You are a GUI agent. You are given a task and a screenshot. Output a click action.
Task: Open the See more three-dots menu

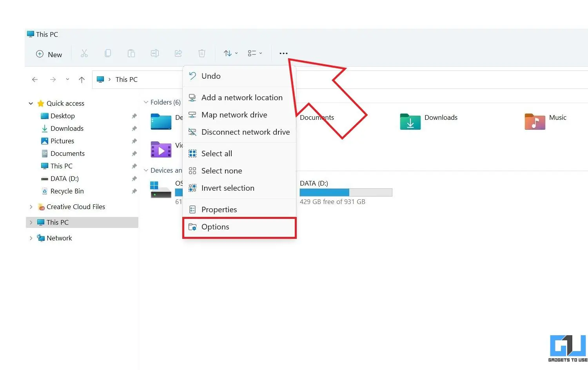click(x=283, y=54)
